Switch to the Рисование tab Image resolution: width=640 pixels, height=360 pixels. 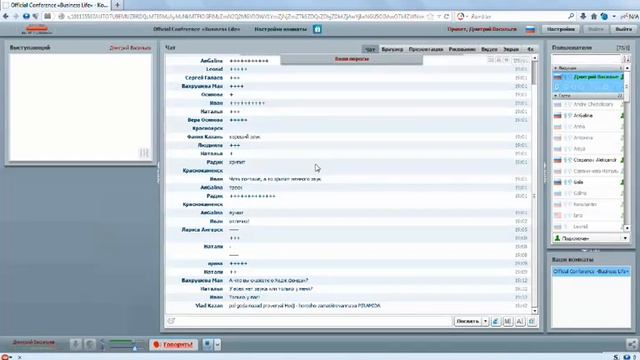(x=462, y=49)
